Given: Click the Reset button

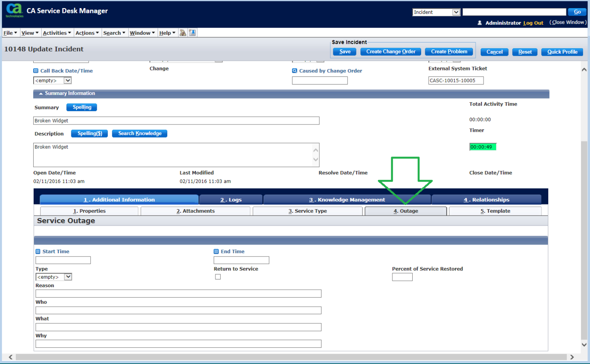Looking at the screenshot, I should [x=525, y=52].
